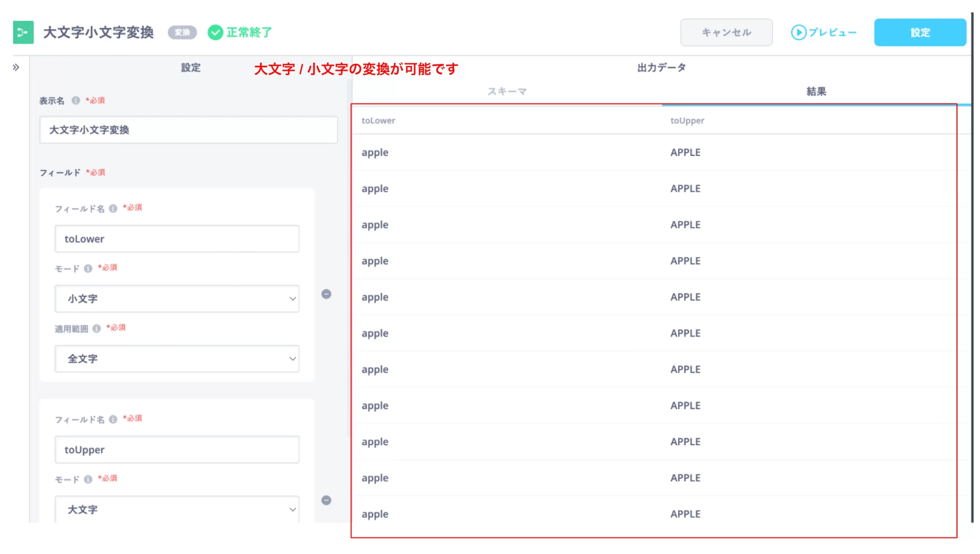Viewport: 980px width, 554px height.
Task: Remove the toLower field with minus icon
Action: click(x=326, y=294)
